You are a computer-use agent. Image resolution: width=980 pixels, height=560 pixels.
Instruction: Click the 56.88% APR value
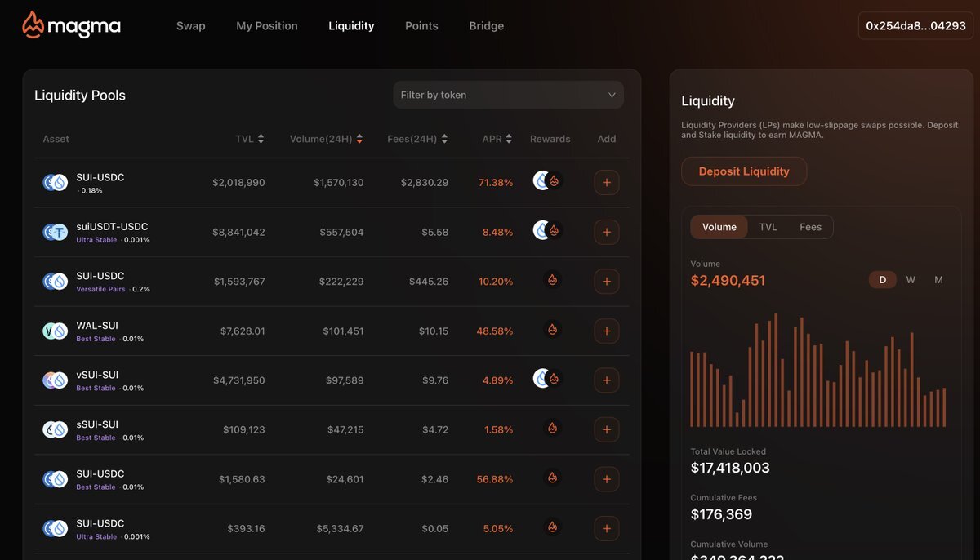coord(495,480)
